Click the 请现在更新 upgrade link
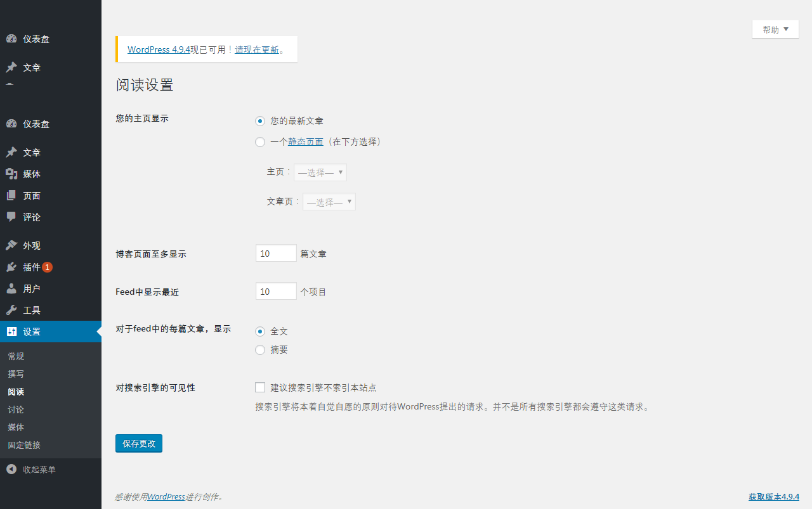812x509 pixels. click(257, 49)
